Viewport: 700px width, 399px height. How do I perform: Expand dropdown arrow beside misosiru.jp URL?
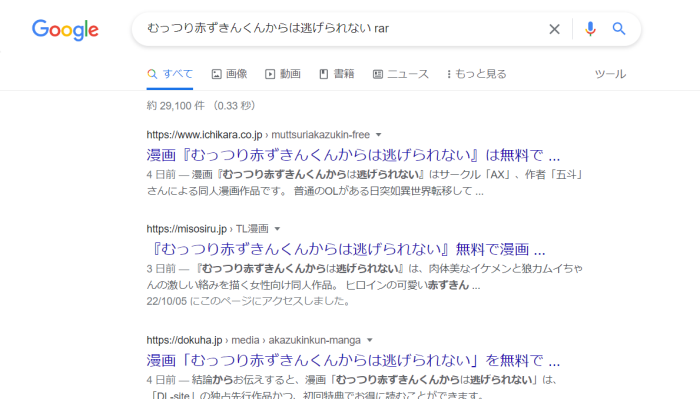(x=277, y=229)
